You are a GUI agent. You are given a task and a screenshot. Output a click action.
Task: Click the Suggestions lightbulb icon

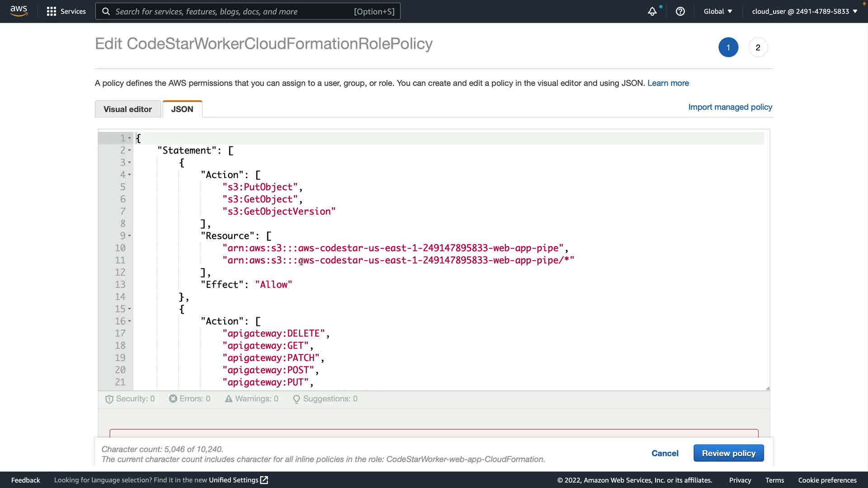point(296,399)
